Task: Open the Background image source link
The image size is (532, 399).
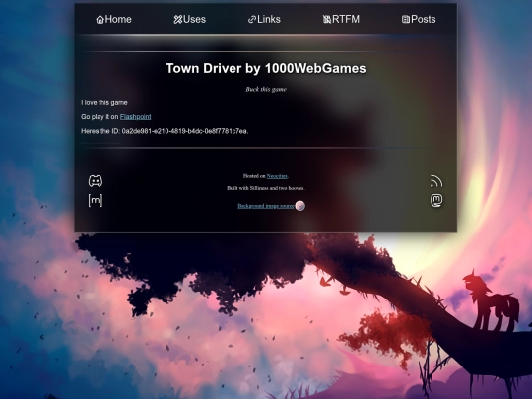Action: [x=266, y=206]
